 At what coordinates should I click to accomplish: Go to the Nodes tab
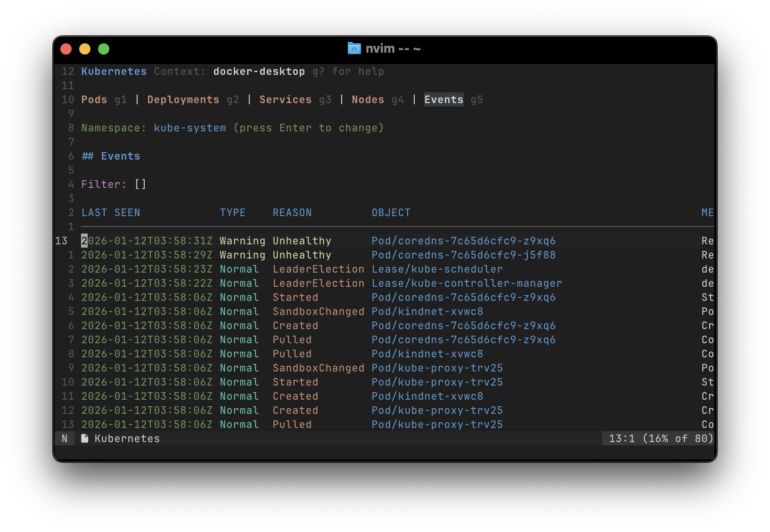(368, 100)
